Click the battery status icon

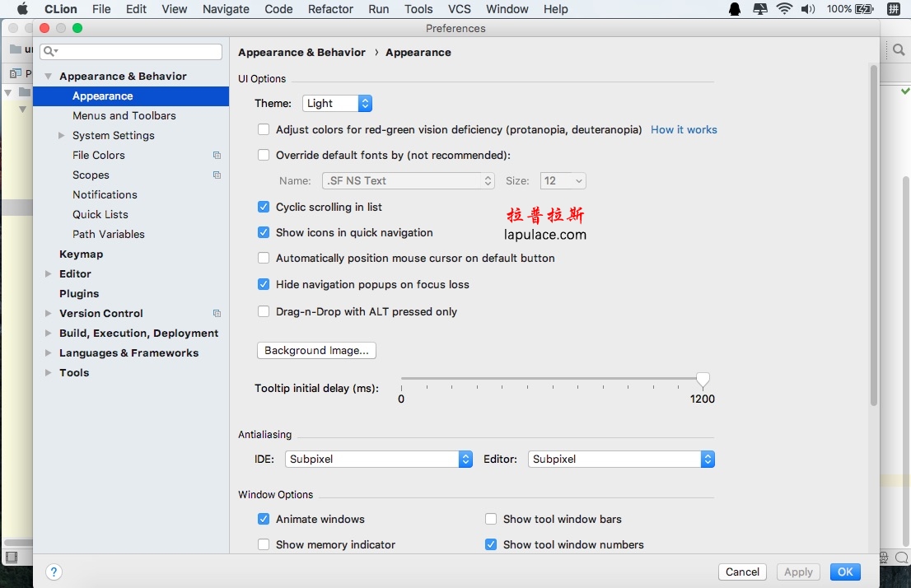[x=865, y=9]
